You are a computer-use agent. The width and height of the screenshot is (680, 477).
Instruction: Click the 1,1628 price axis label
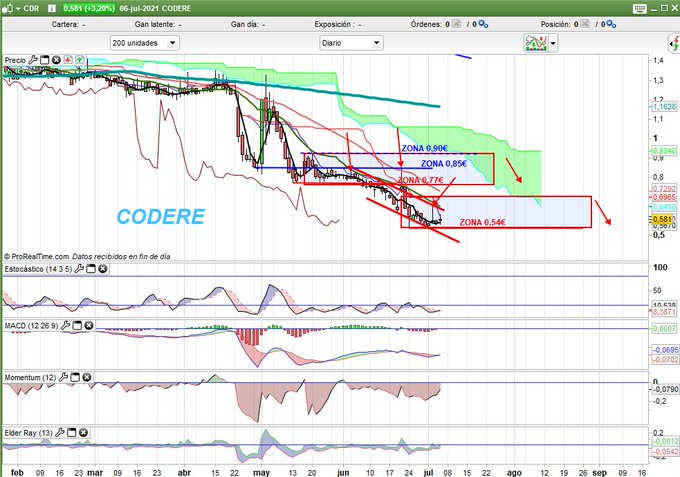[x=664, y=106]
